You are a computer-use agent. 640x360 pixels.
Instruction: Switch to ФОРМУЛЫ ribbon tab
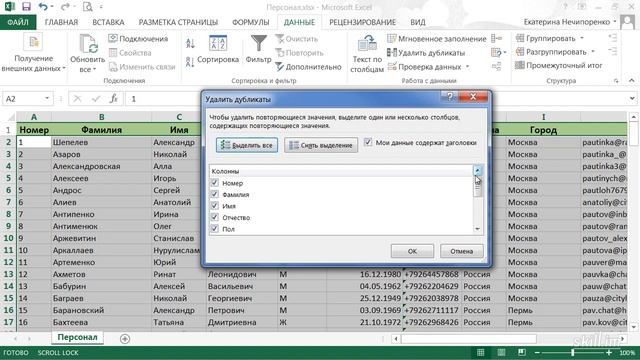[x=251, y=22]
